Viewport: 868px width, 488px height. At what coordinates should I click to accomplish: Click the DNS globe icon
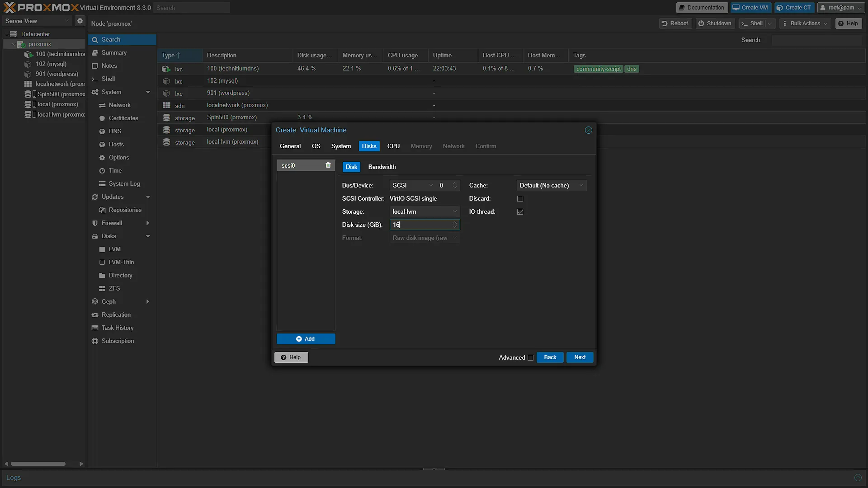102,131
